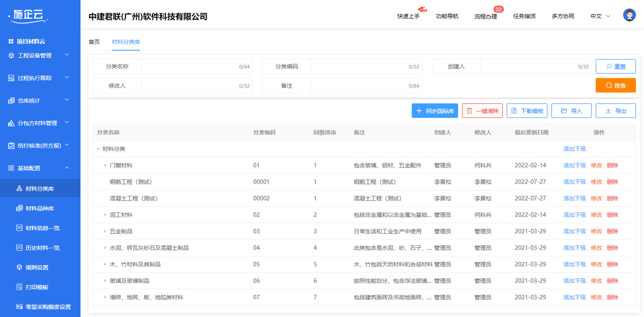Collapse the 基础配置 menu chevron

tap(67, 167)
